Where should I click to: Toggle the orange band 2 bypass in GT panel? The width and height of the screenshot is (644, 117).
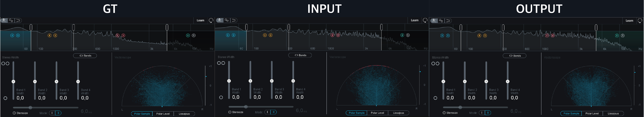[50, 35]
